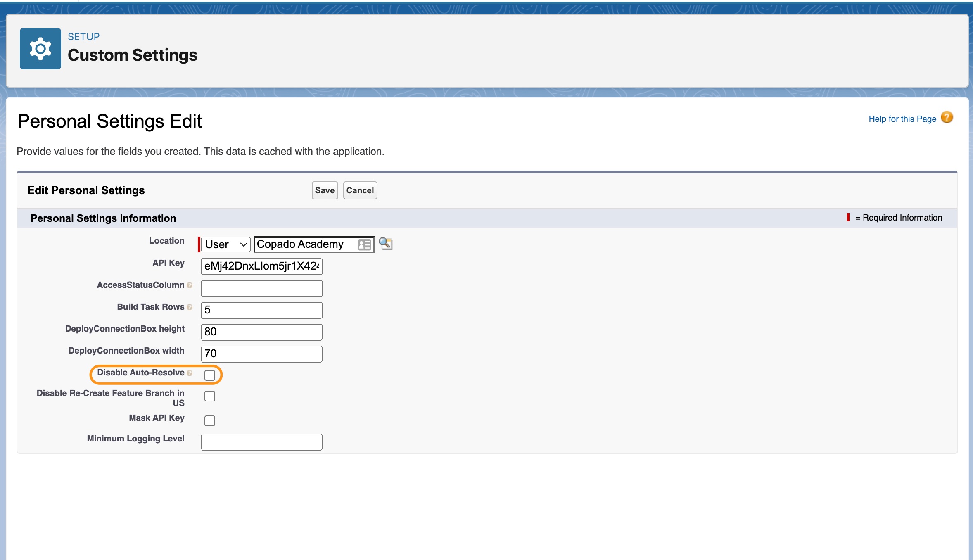The image size is (973, 560).
Task: Click the orange help question mark icon
Action: tap(947, 118)
